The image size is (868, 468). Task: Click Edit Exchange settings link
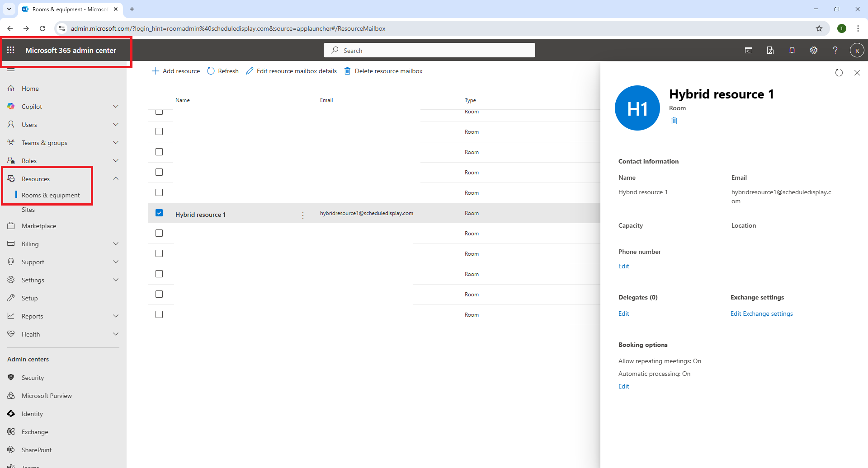(761, 314)
